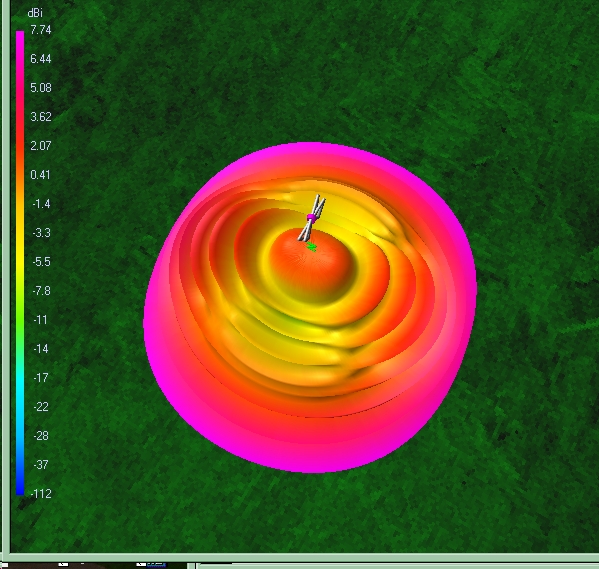Click the -7.8 value on the color scale
The width and height of the screenshot is (599, 569).
pyautogui.click(x=41, y=291)
